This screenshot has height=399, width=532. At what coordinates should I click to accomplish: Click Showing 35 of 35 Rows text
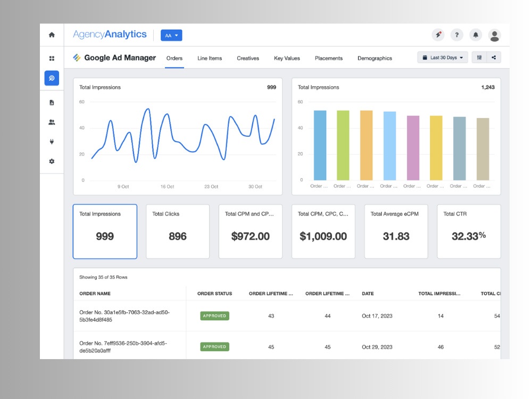point(103,277)
